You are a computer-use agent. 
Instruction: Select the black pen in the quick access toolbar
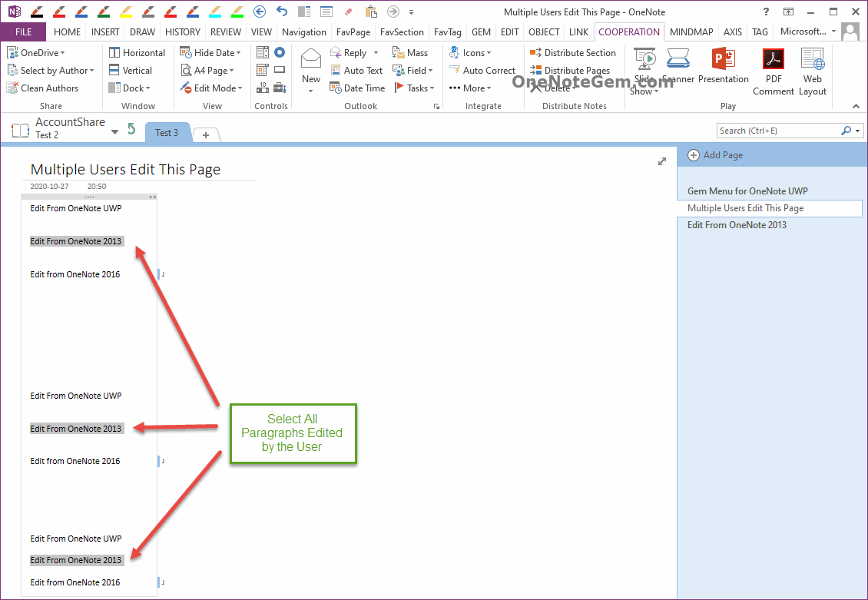click(37, 12)
